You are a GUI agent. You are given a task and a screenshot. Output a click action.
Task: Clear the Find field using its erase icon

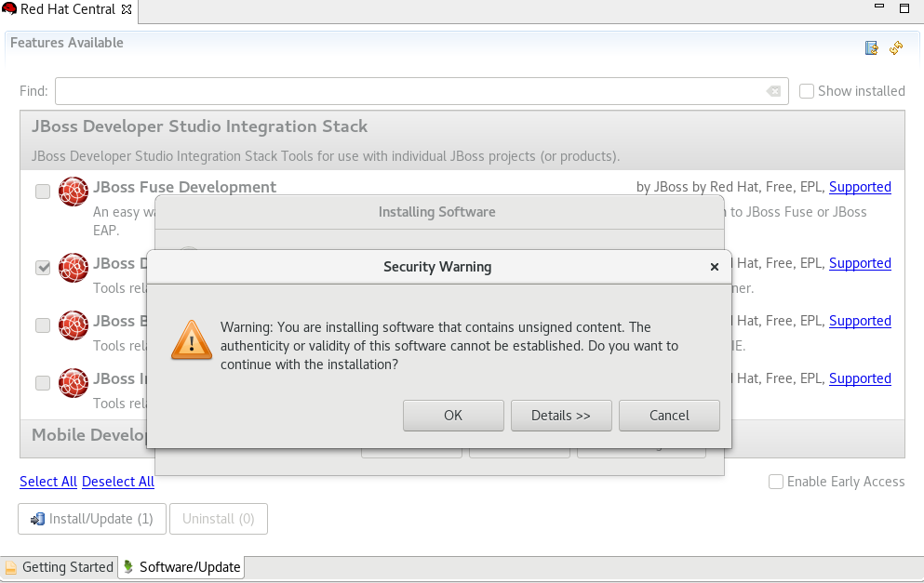point(773,90)
